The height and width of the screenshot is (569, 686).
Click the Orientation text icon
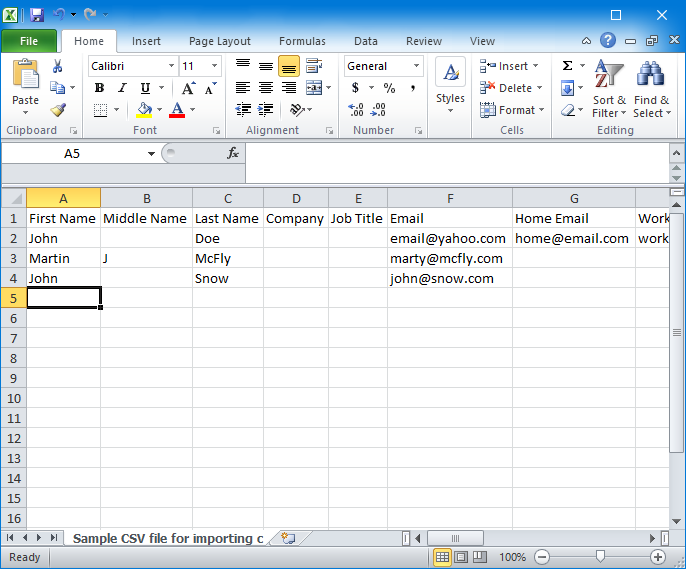click(298, 109)
